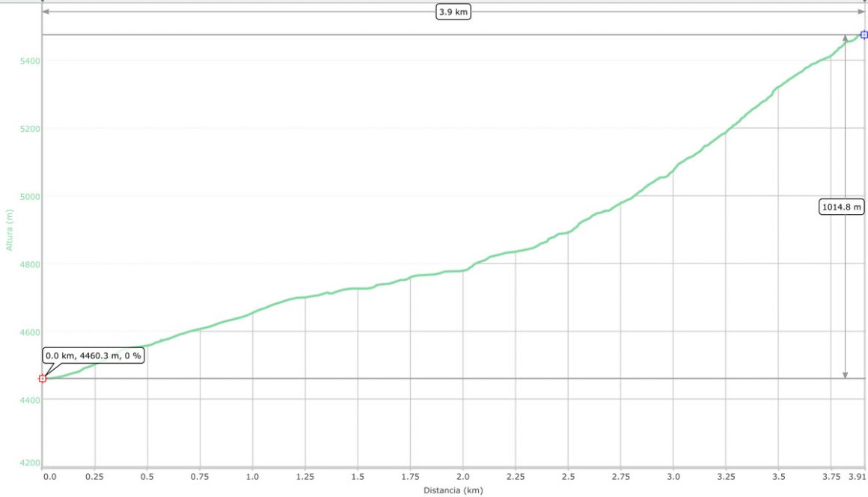868x497 pixels.
Task: Click the 3.5 distance axis label
Action: pos(778,477)
